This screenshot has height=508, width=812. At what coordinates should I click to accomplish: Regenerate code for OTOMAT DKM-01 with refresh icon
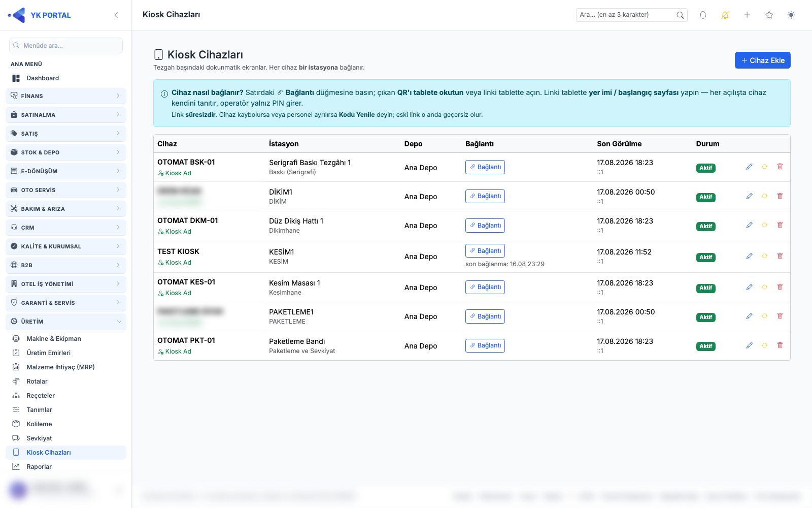[x=764, y=225]
